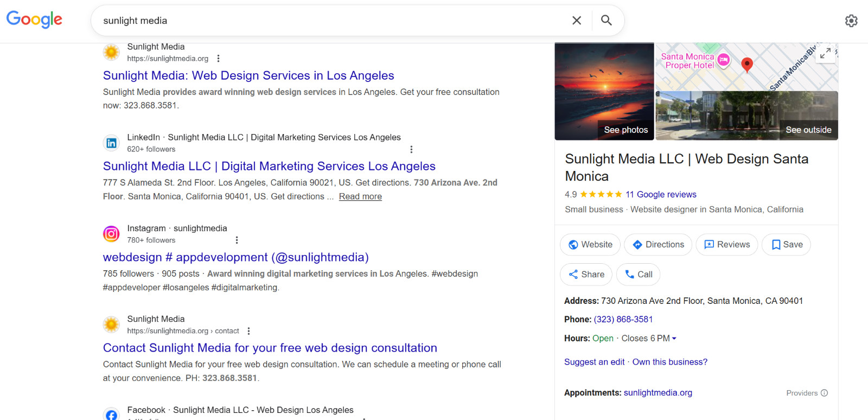The image size is (868, 420).
Task: Click the sun favicon of the sunlightmedia.org result
Action: 111,52
